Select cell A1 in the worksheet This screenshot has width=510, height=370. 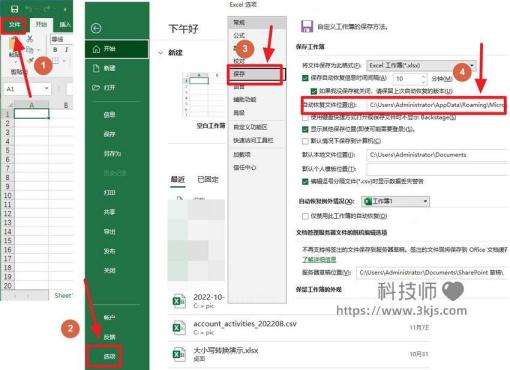pyautogui.click(x=32, y=114)
